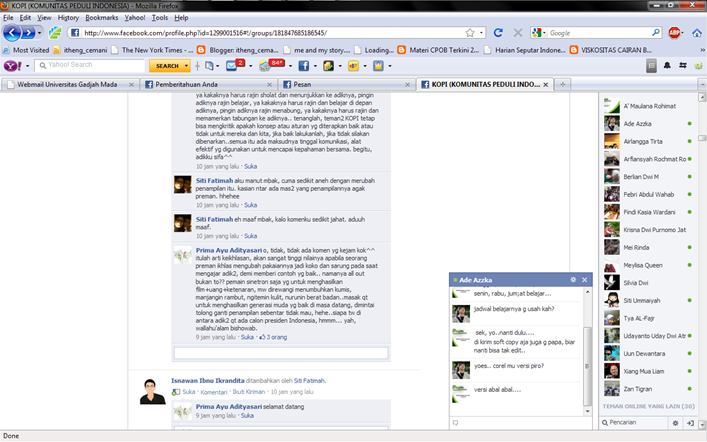
Task: Click the green leaf icon beside the address bar
Action: (55, 33)
